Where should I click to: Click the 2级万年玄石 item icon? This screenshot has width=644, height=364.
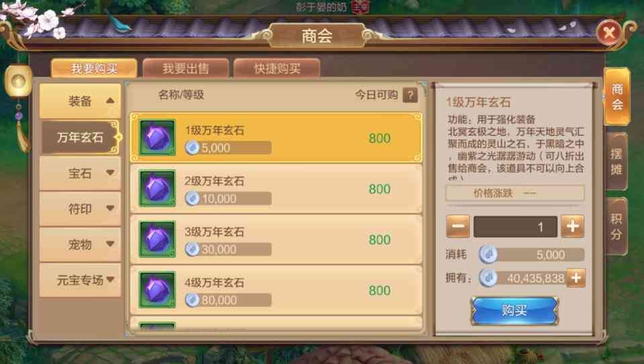(157, 188)
